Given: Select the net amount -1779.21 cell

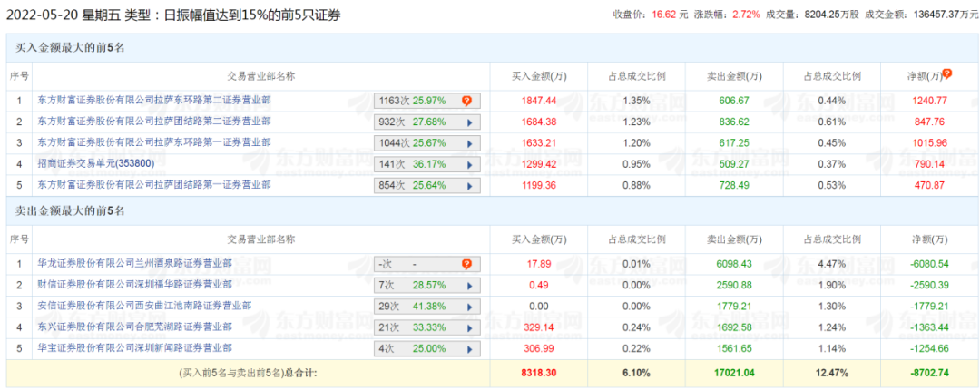Looking at the screenshot, I should (x=930, y=307).
